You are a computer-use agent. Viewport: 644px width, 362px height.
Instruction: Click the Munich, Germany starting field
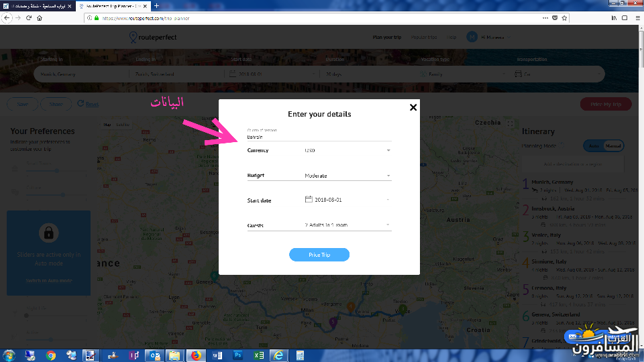point(82,74)
